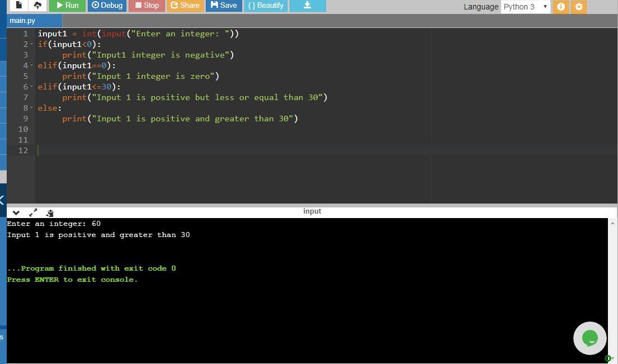
Task: Open editor settings gear icon
Action: click(579, 7)
